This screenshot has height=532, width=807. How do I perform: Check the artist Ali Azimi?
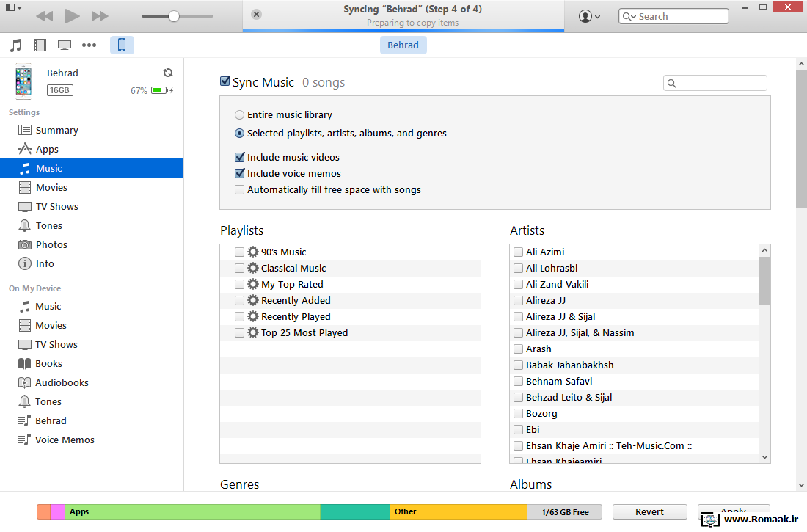click(518, 252)
